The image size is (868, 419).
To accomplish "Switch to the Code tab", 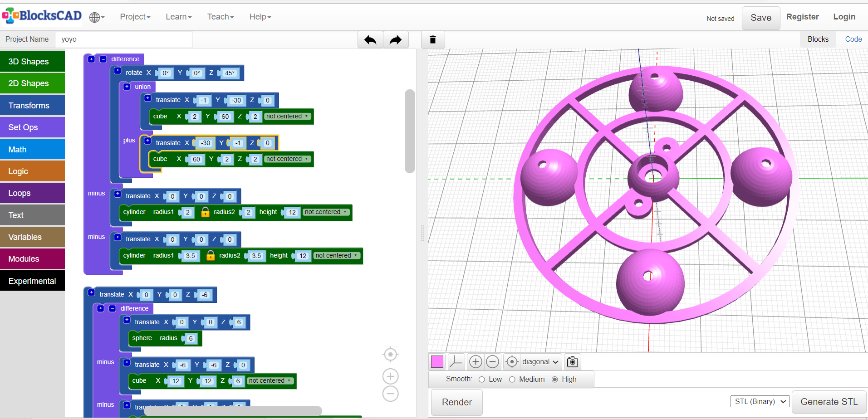I will (853, 39).
